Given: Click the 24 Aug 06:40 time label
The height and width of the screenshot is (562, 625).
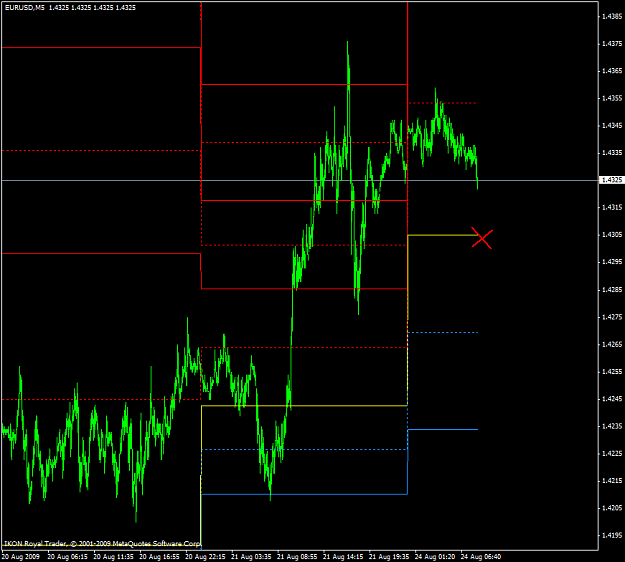Looking at the screenshot, I should (x=481, y=556).
